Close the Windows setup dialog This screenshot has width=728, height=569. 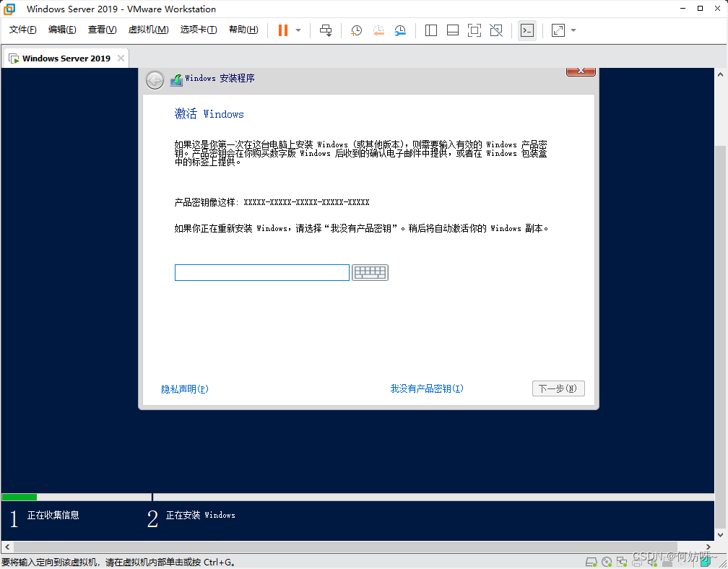tap(581, 71)
